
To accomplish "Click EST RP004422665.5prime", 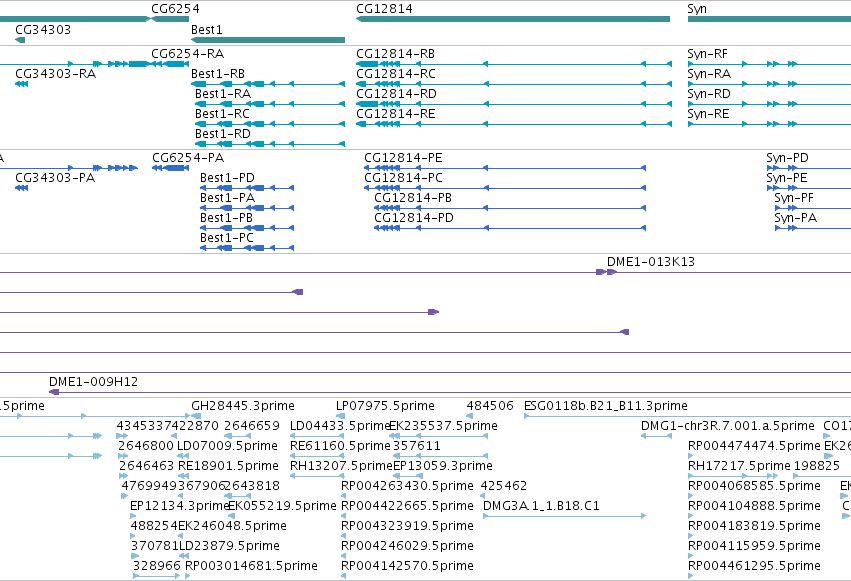I will 407,506.
